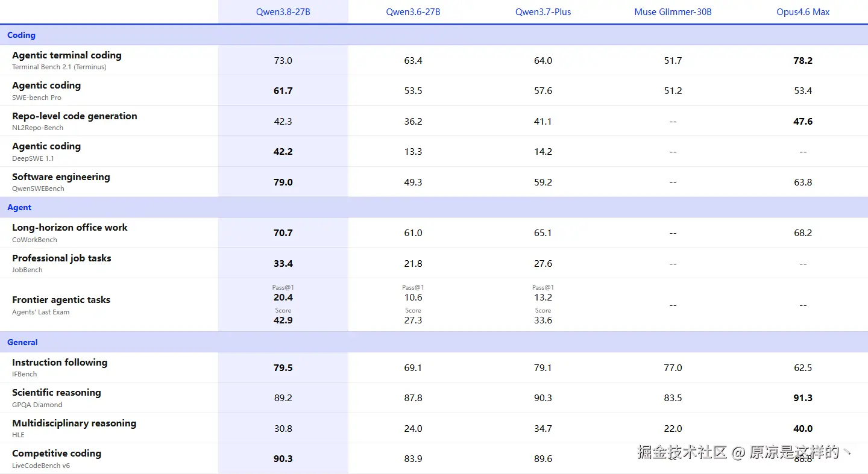Click the 62.5 IFBench score
This screenshot has width=868, height=474.
pos(803,368)
